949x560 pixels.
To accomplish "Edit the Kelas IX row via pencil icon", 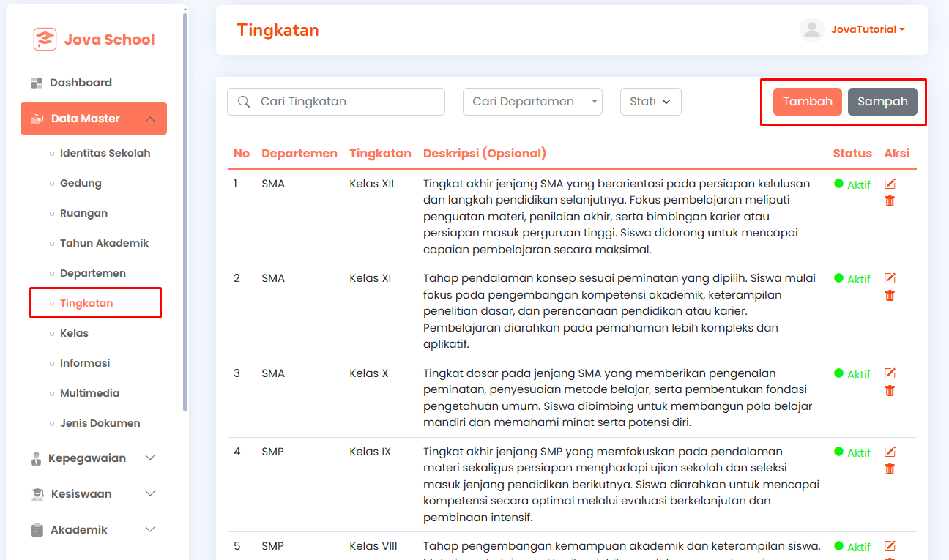I will pos(890,452).
